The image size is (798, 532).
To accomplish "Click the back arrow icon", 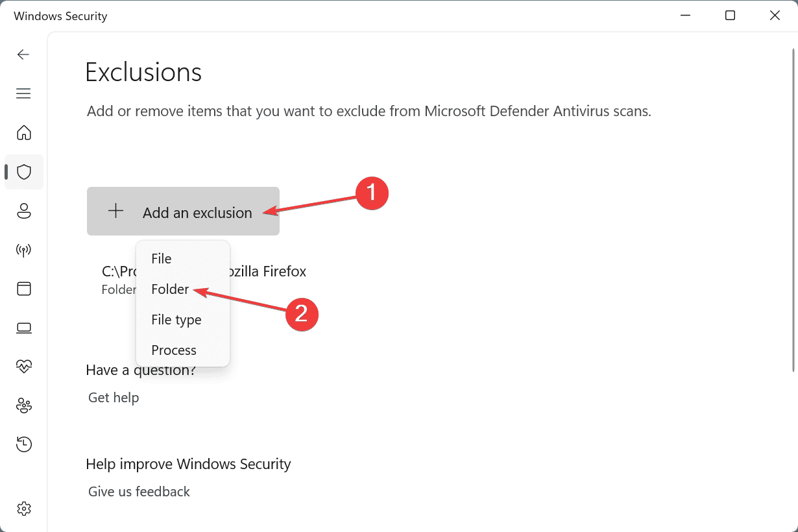I will tap(23, 54).
